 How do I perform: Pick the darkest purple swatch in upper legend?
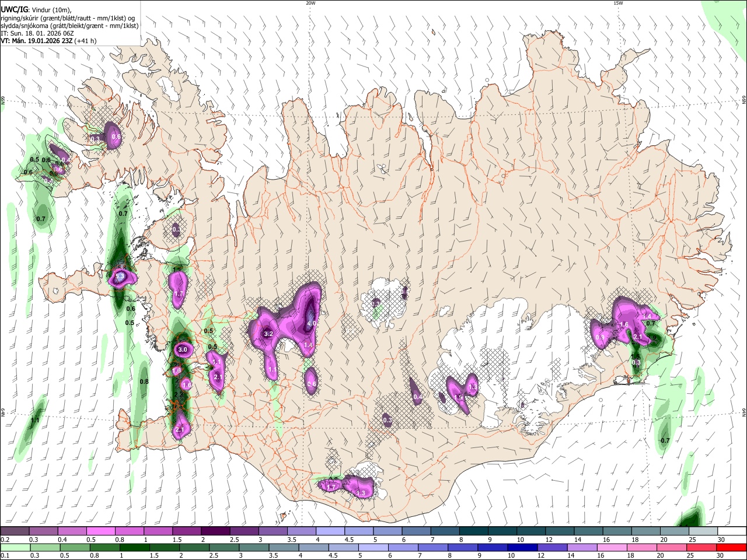point(215,531)
